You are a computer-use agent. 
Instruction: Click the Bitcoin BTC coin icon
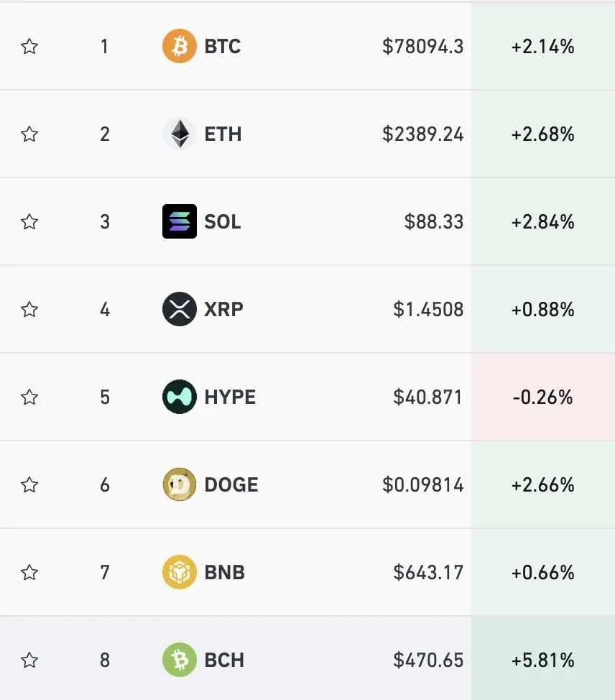pyautogui.click(x=180, y=46)
